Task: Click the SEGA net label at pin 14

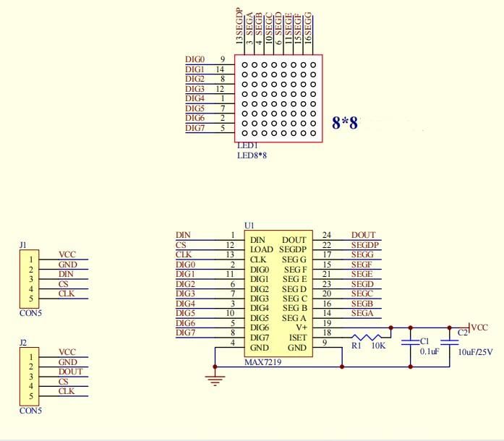Action: (x=362, y=313)
